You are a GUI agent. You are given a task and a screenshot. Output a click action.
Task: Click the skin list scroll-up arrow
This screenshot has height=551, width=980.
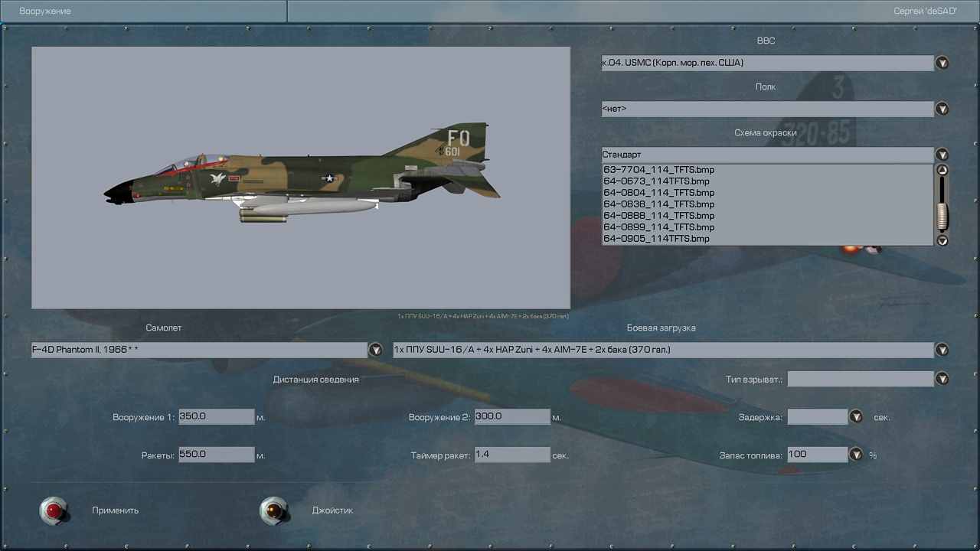942,170
